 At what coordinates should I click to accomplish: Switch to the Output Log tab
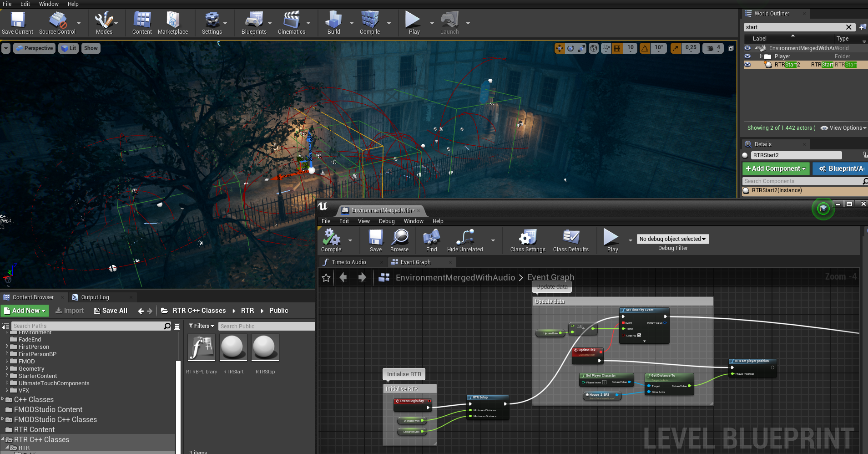point(95,297)
